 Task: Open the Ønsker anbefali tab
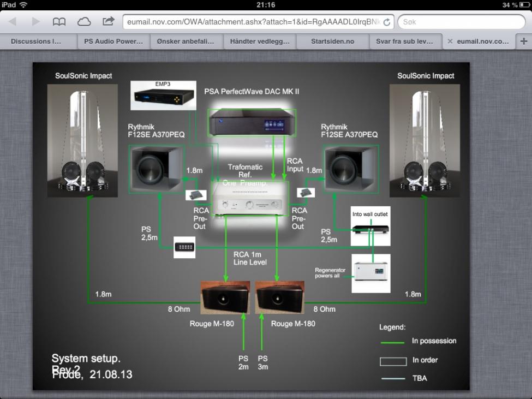point(186,41)
